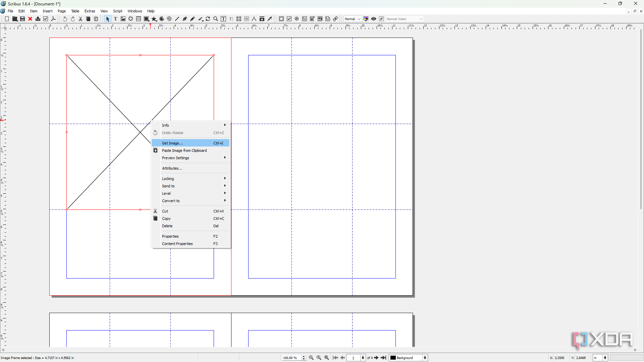Go to the next page arrow
Viewport: 644px width, 362px height.
(x=376, y=358)
